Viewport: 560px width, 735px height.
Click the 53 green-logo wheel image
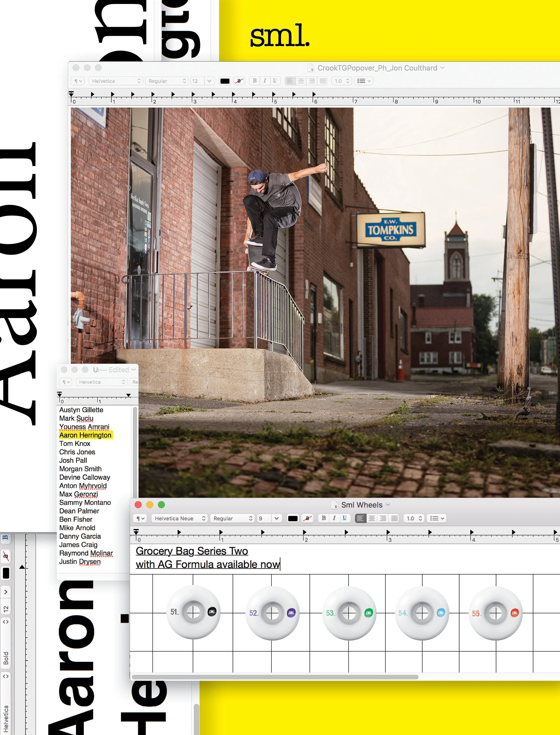click(x=349, y=613)
